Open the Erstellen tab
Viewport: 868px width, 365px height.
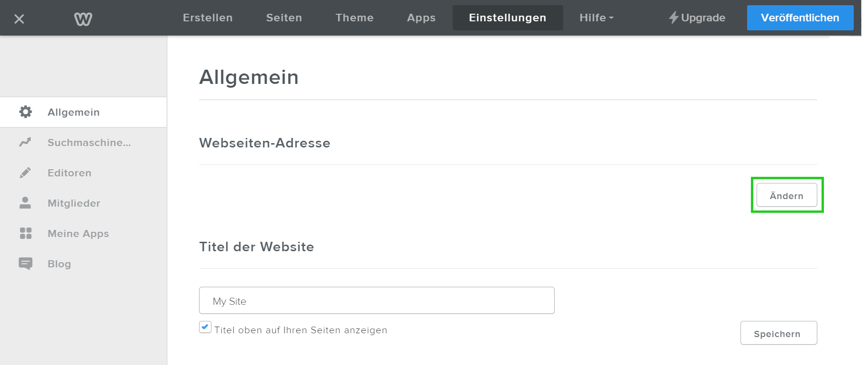(x=208, y=18)
